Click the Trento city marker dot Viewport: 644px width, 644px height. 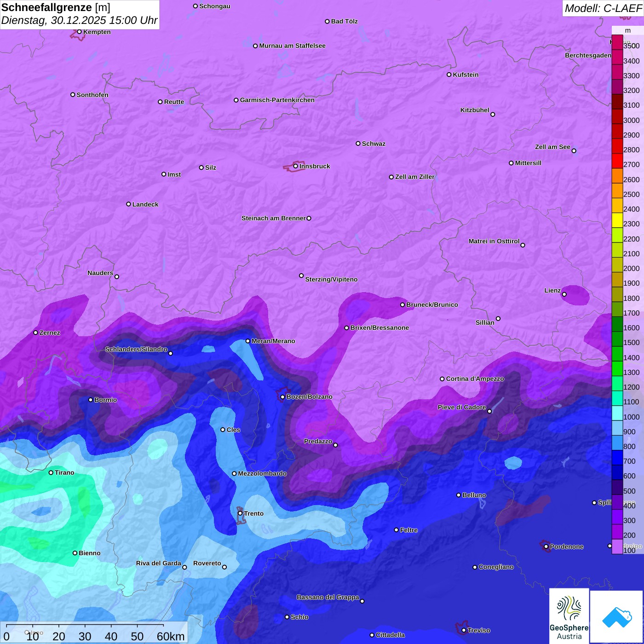coord(240,513)
